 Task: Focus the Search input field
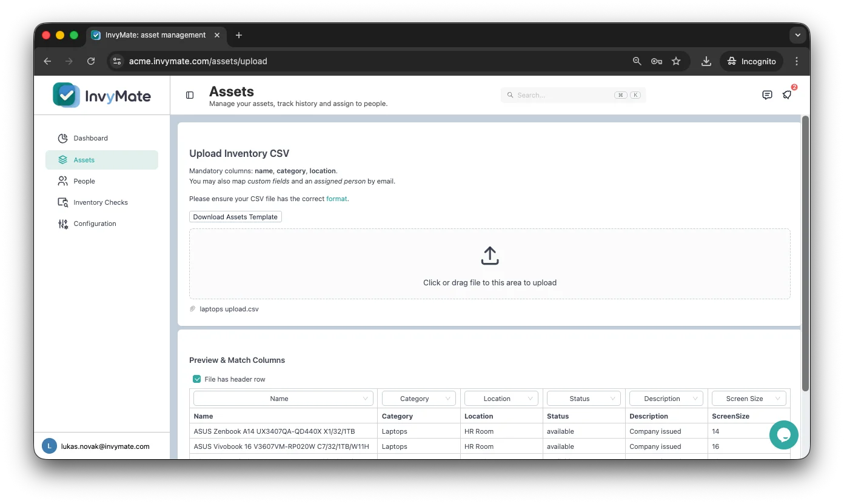pos(573,95)
